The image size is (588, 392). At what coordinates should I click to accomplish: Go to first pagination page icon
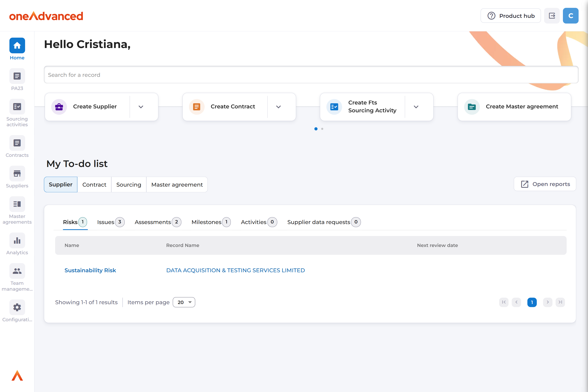pyautogui.click(x=504, y=302)
